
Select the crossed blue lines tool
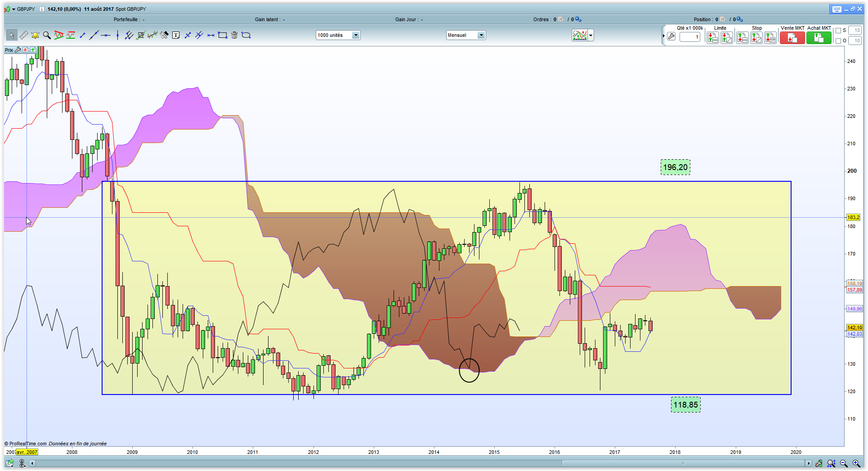point(199,35)
